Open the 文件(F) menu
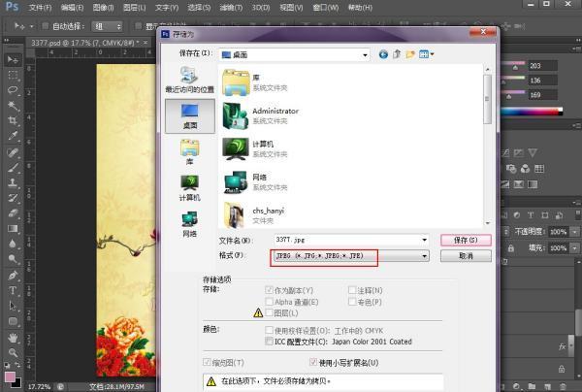582x392 pixels. [40, 8]
